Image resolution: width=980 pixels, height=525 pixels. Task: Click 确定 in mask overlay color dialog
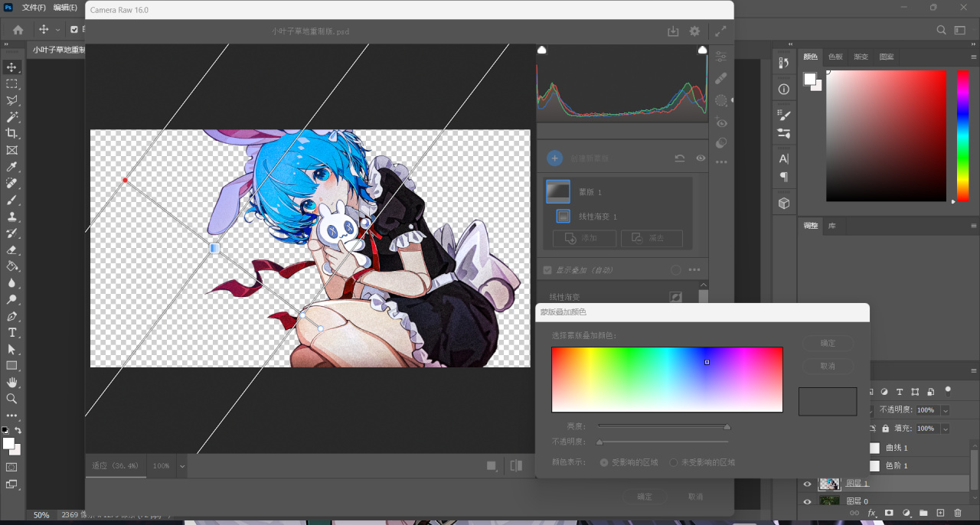pos(828,343)
